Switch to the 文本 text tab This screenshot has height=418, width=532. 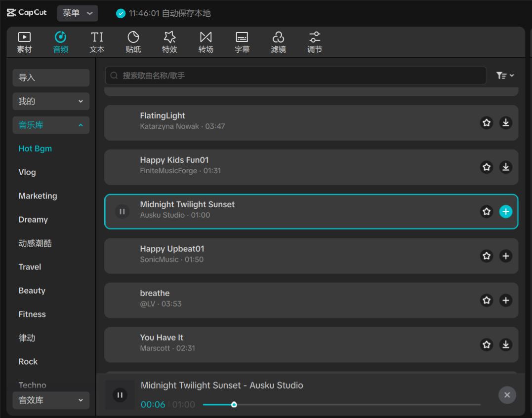97,42
